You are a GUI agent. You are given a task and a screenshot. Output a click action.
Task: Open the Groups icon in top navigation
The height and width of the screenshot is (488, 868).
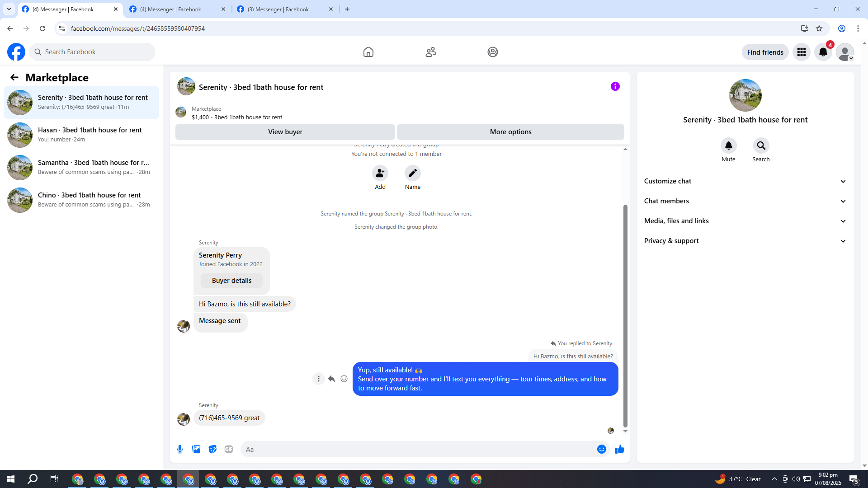click(x=493, y=52)
